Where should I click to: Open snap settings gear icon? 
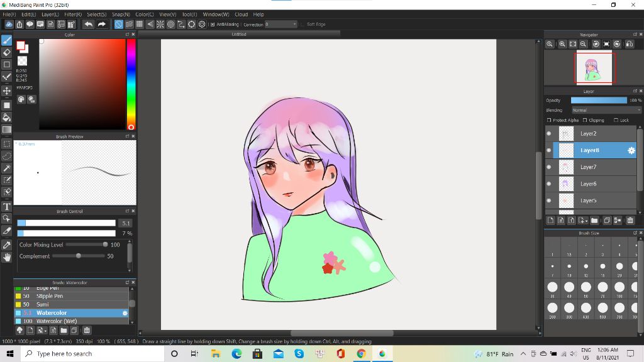click(202, 25)
